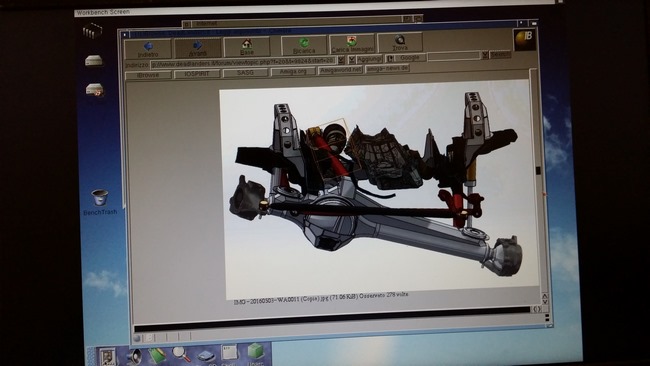Expand the search field history dropdown

pyautogui.click(x=485, y=55)
